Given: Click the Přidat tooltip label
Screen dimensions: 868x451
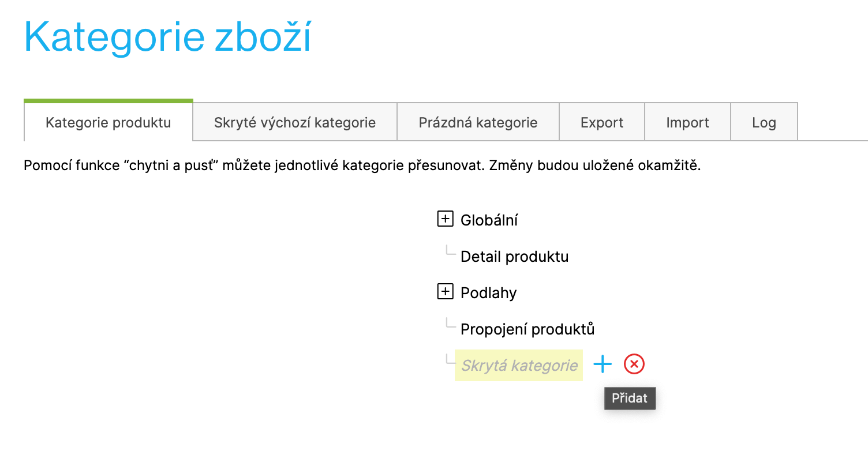Looking at the screenshot, I should coord(630,398).
